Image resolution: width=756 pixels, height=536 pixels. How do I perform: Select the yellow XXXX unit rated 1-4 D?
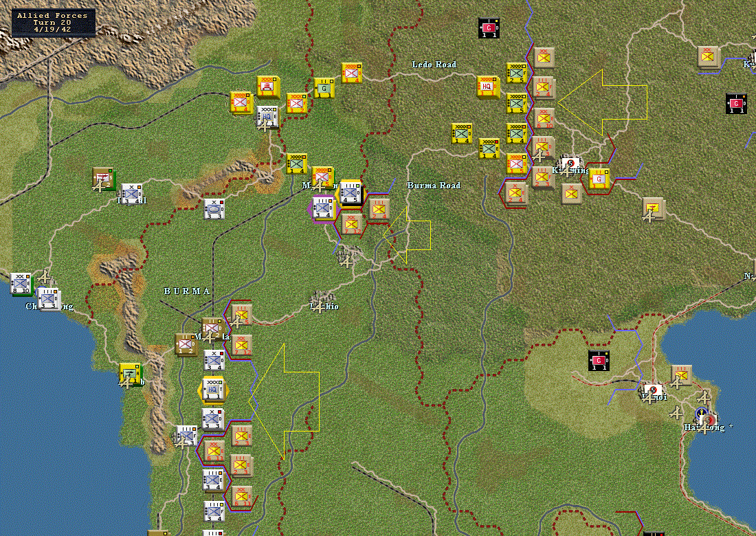point(462,133)
